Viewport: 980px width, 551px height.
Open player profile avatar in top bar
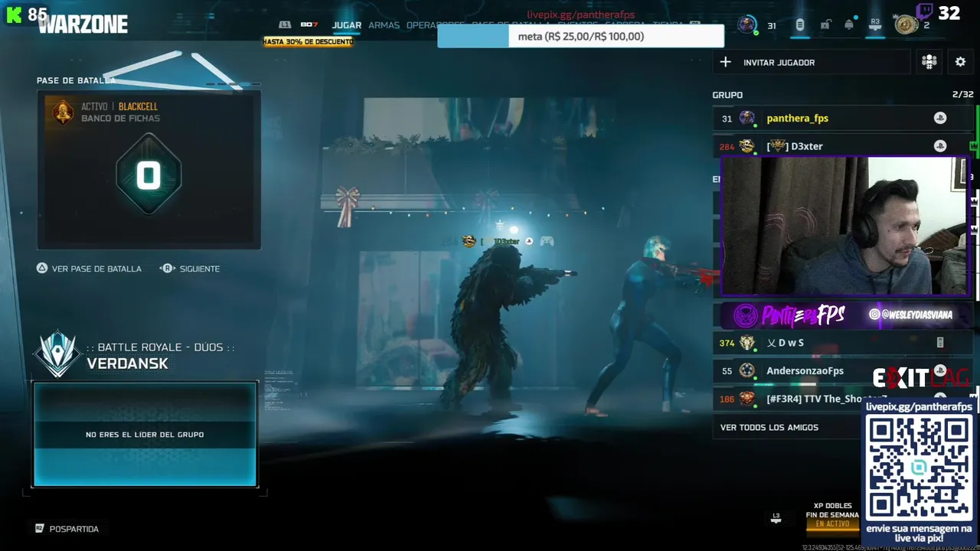click(x=747, y=25)
